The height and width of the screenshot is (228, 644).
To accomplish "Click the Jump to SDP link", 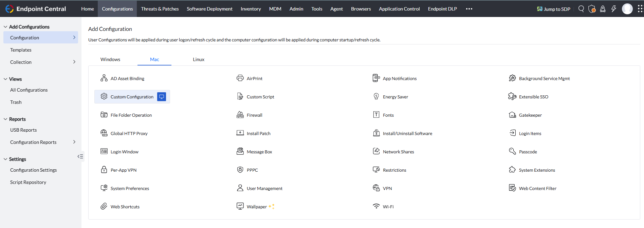I will pos(554,9).
